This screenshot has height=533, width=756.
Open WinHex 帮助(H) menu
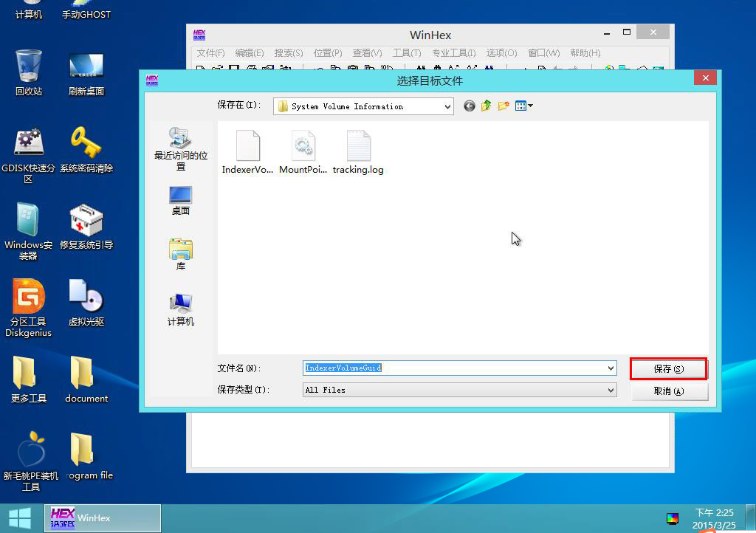[x=585, y=53]
